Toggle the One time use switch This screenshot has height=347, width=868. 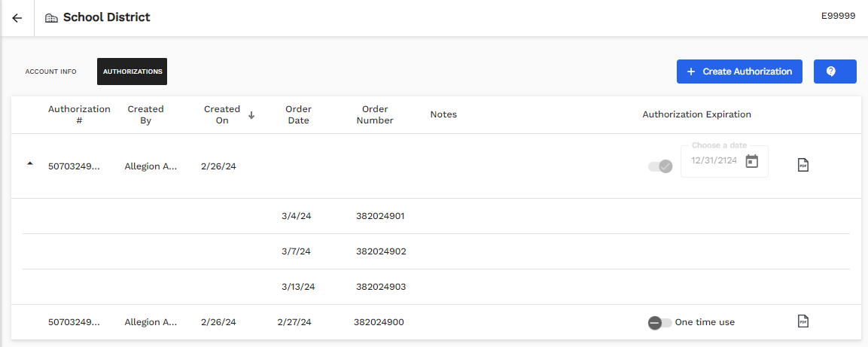click(659, 322)
